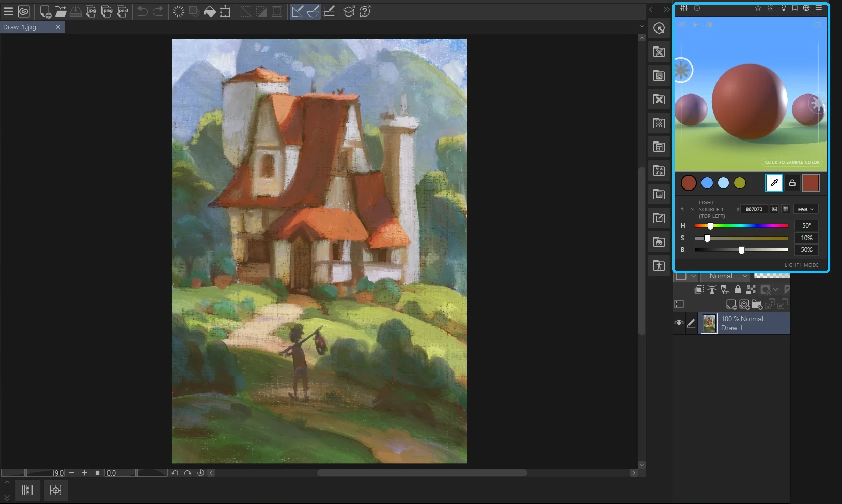Image resolution: width=842 pixels, height=504 pixels.
Task: Toggle snap to ruler icon
Action: click(x=298, y=11)
